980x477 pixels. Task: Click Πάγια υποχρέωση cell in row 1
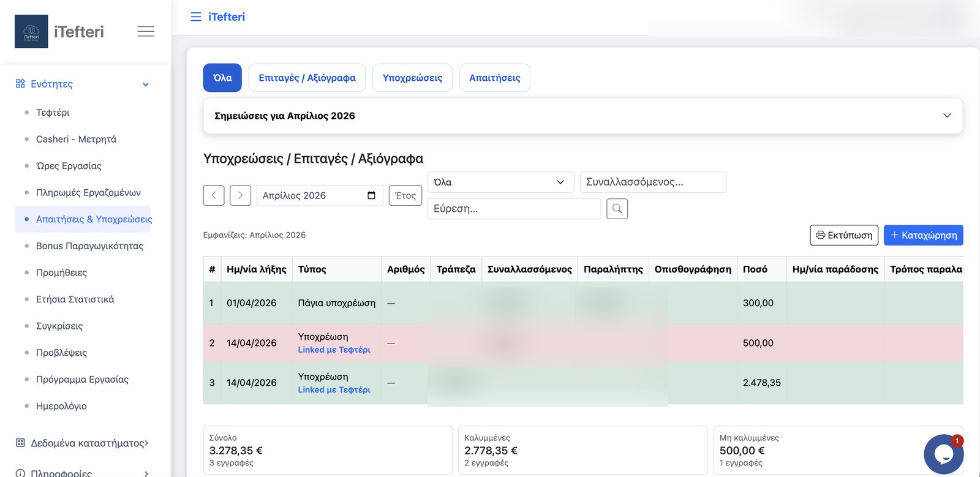click(x=337, y=303)
